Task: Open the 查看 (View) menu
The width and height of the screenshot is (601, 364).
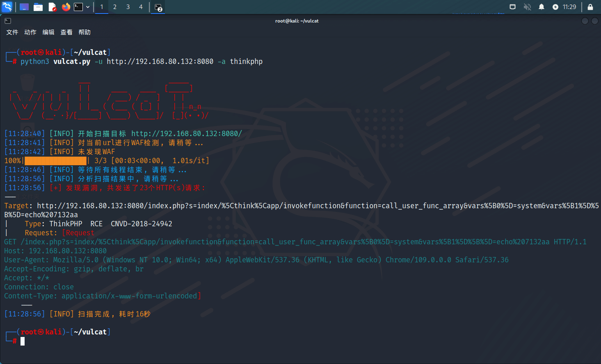Action: coord(66,32)
